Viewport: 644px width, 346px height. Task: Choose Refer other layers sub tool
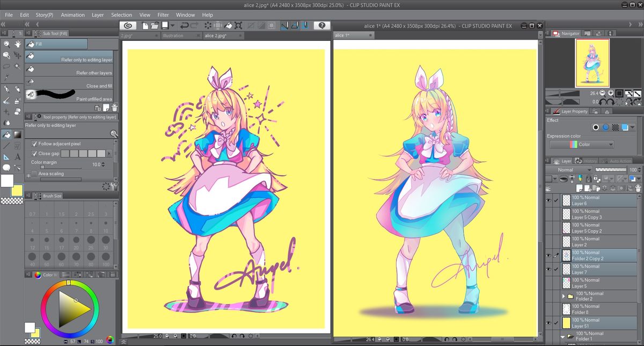pyautogui.click(x=69, y=70)
